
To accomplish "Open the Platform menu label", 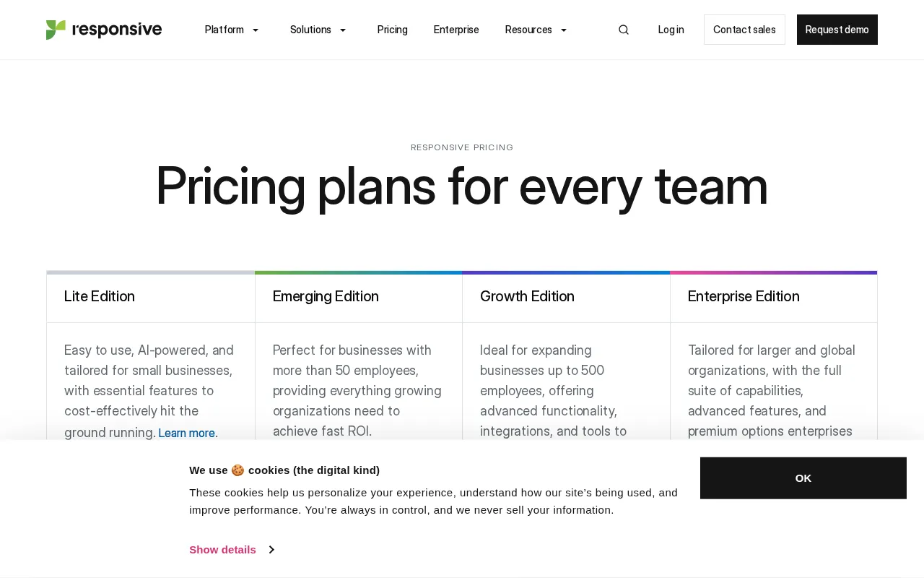I will [225, 30].
